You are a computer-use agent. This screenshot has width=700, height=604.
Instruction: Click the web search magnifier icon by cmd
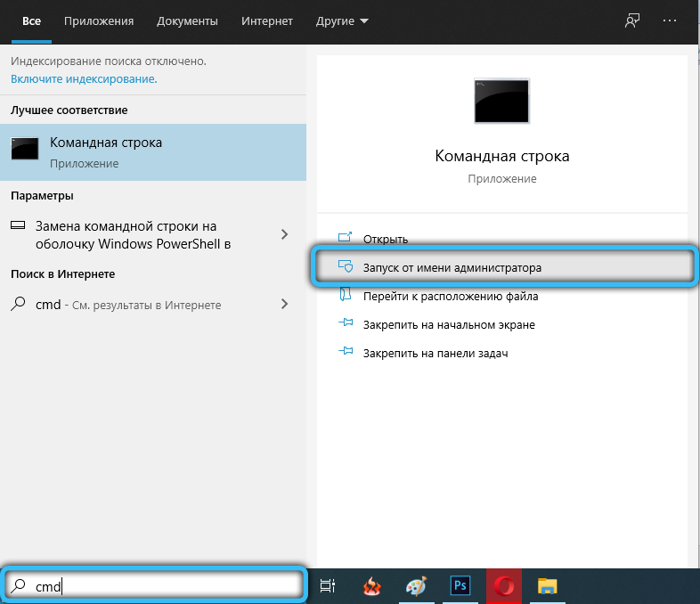[18, 304]
